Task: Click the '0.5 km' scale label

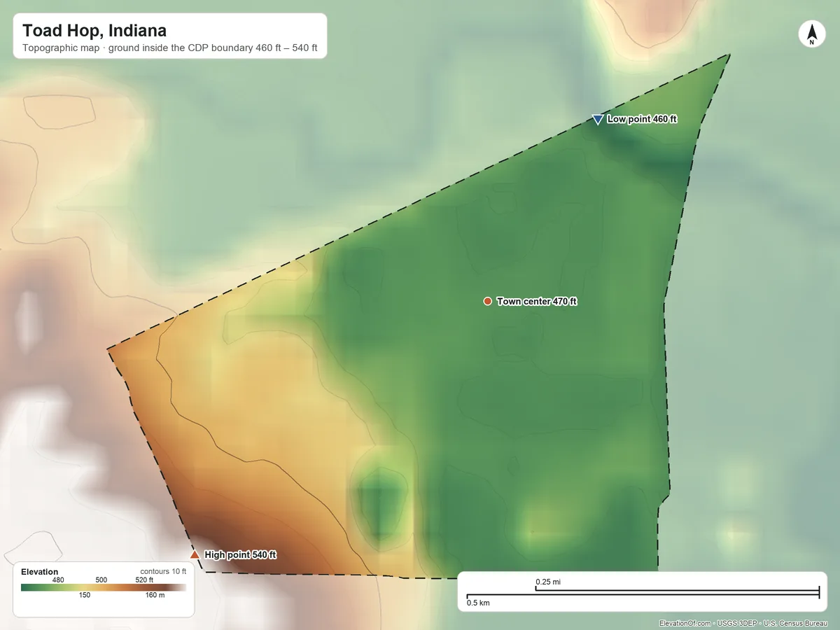Action: (478, 603)
